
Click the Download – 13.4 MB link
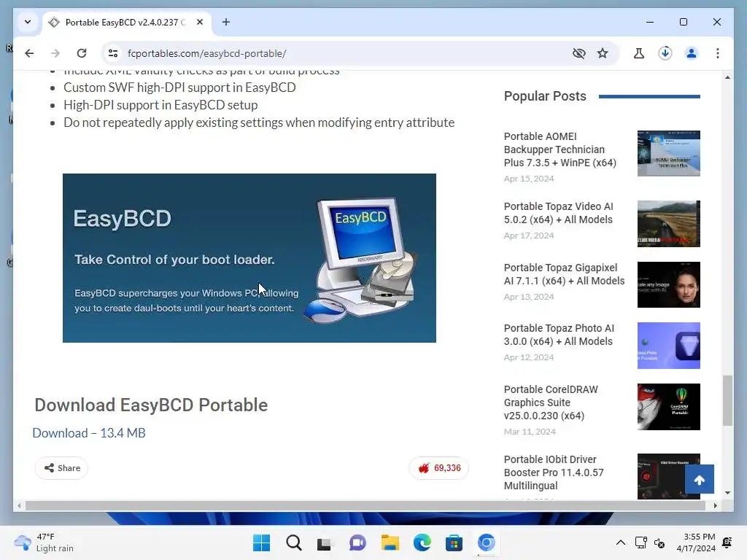pos(89,433)
